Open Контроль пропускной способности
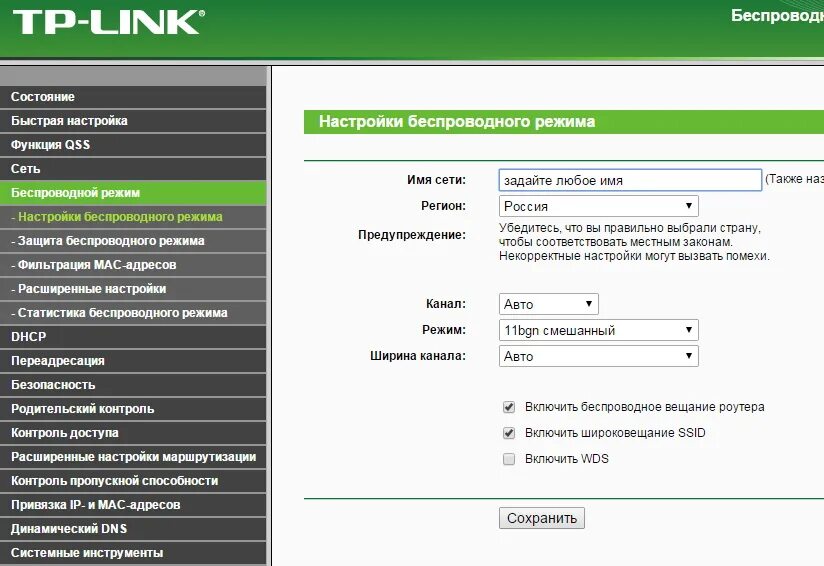The image size is (824, 566). tap(133, 481)
